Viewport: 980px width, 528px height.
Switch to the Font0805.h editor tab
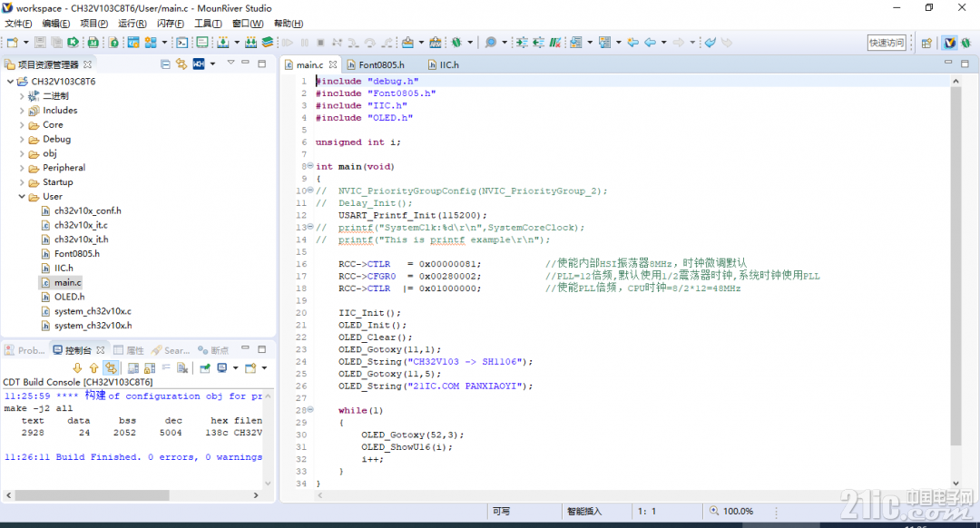pyautogui.click(x=376, y=64)
